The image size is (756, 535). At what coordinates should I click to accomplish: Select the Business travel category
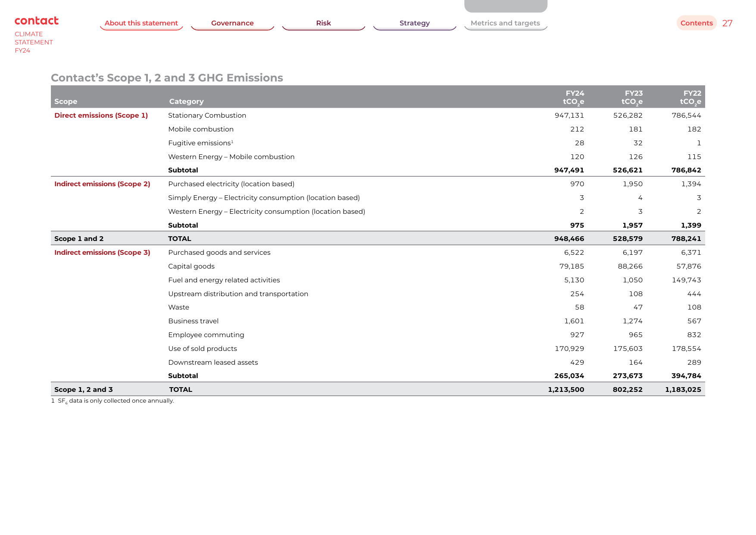[194, 321]
